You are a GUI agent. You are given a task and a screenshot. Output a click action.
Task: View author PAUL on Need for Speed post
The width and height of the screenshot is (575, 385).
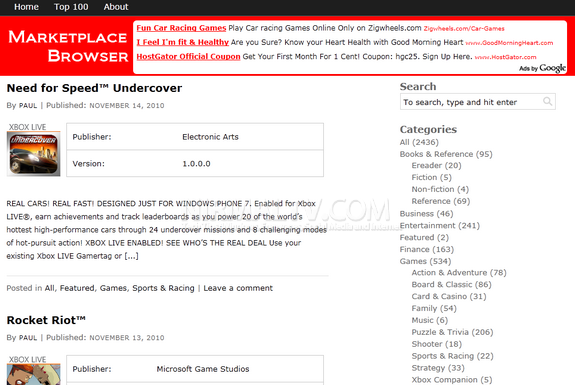click(x=28, y=106)
